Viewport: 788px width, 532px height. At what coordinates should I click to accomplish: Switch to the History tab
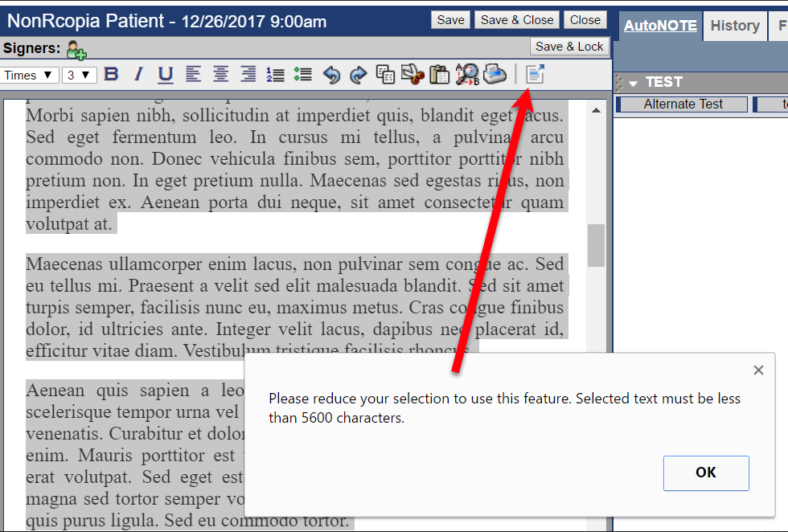pyautogui.click(x=735, y=26)
